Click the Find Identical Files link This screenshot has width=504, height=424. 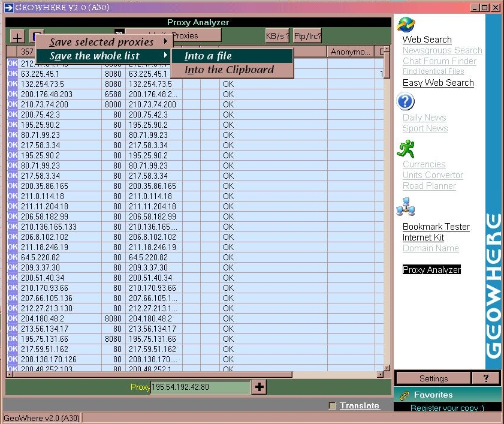[433, 71]
